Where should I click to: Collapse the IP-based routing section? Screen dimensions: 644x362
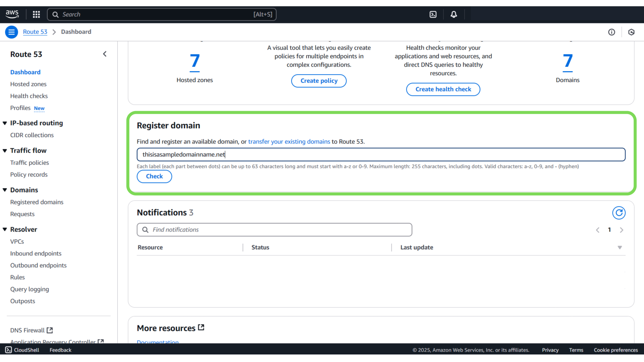click(5, 123)
